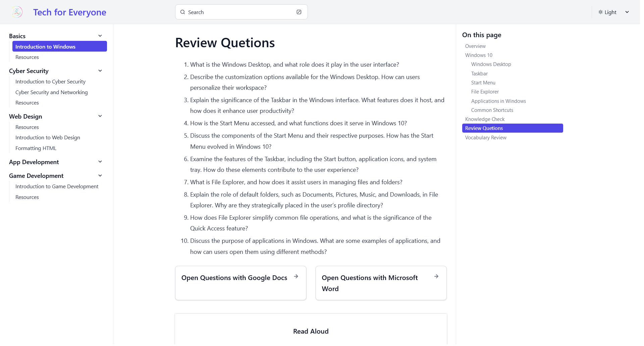Open Questions with Google Docs
This screenshot has width=644, height=346.
point(234,278)
